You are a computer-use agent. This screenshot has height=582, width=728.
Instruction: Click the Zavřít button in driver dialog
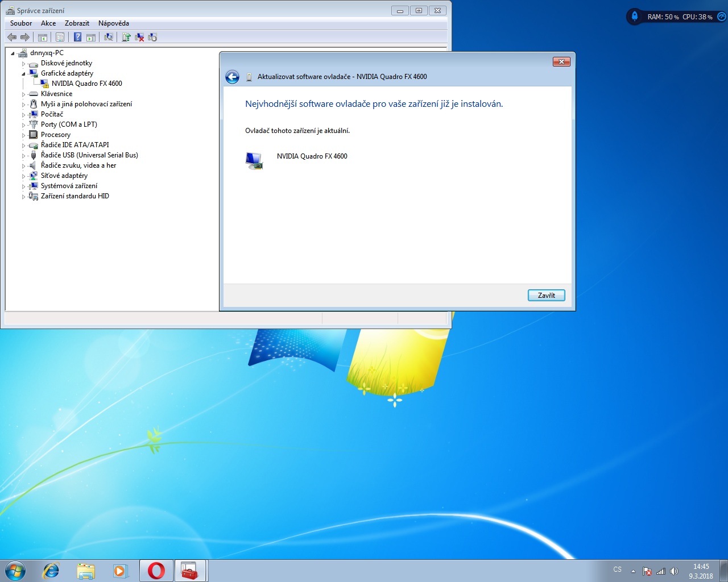(547, 296)
